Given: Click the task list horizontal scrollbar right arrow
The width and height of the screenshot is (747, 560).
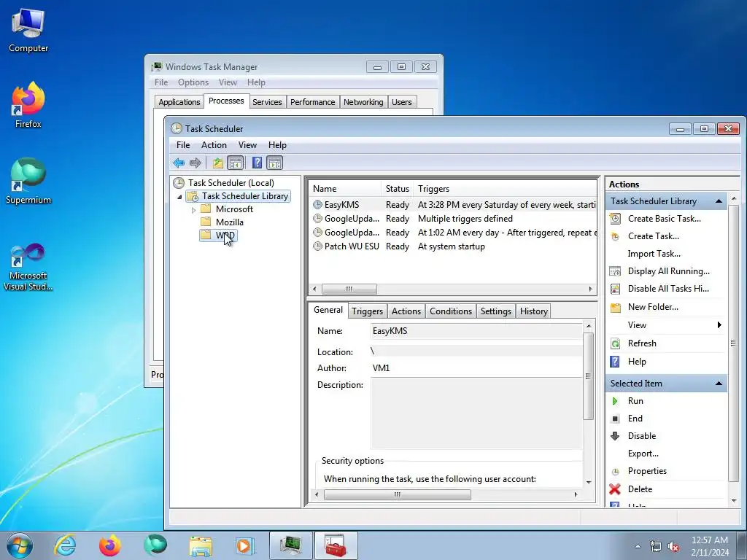Looking at the screenshot, I should [x=590, y=289].
